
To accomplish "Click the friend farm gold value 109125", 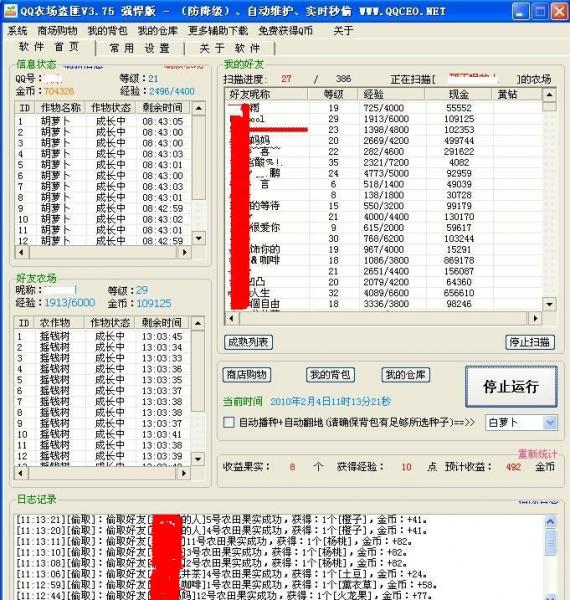I will pos(154,303).
